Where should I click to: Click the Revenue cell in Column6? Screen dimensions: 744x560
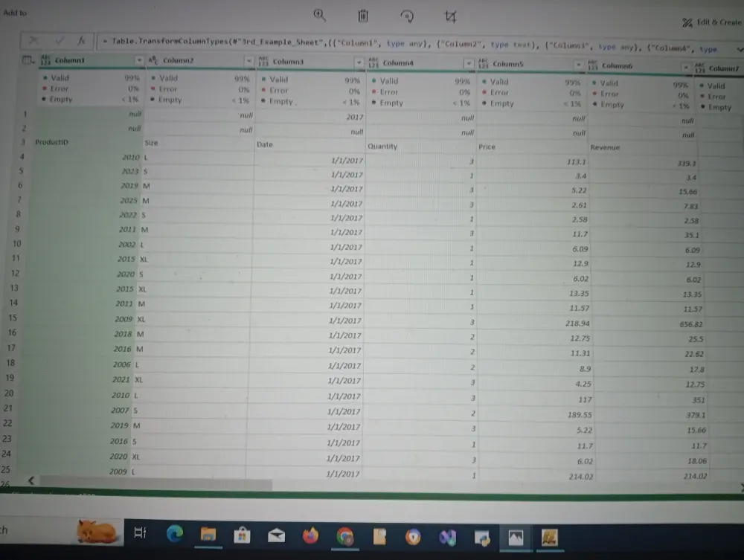(605, 148)
